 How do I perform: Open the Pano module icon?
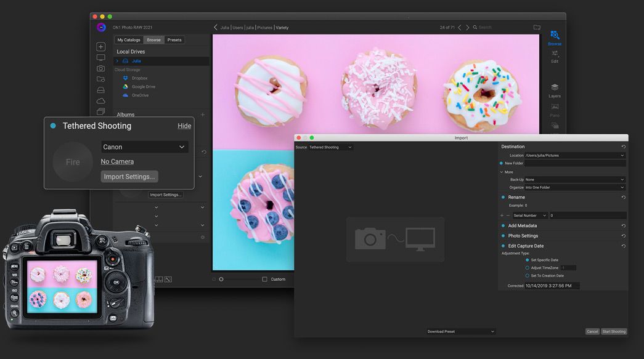pyautogui.click(x=555, y=107)
